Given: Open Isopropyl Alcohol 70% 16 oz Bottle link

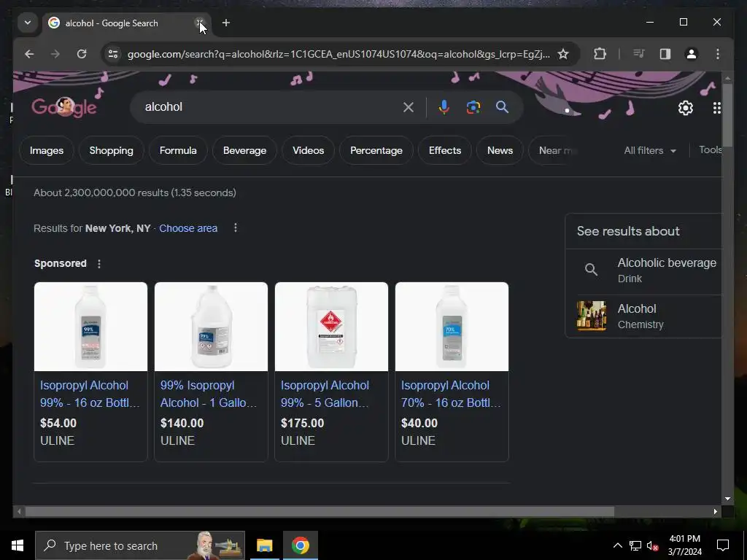Looking at the screenshot, I should [451, 394].
